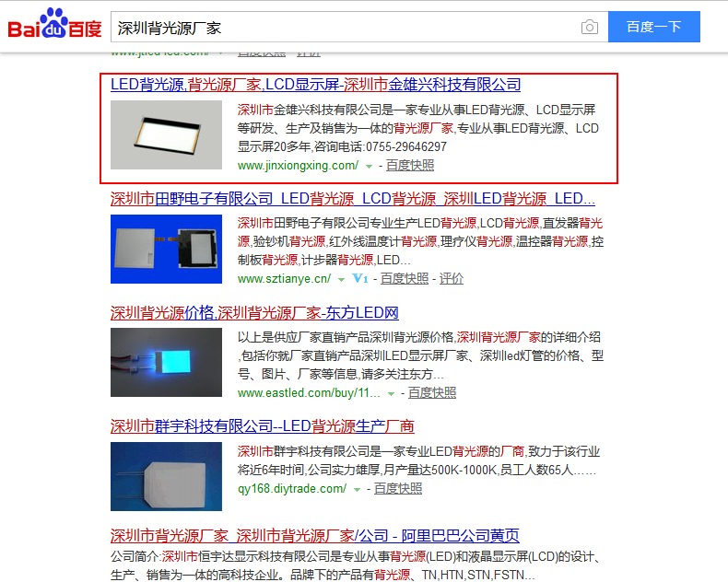
Task: Click the V1 verification badge icon
Action: click(359, 278)
